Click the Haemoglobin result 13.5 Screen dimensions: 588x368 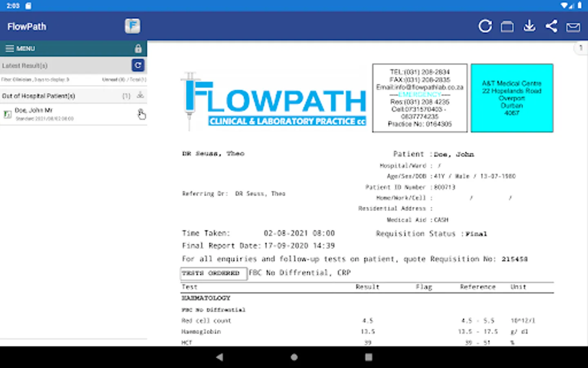367,332
